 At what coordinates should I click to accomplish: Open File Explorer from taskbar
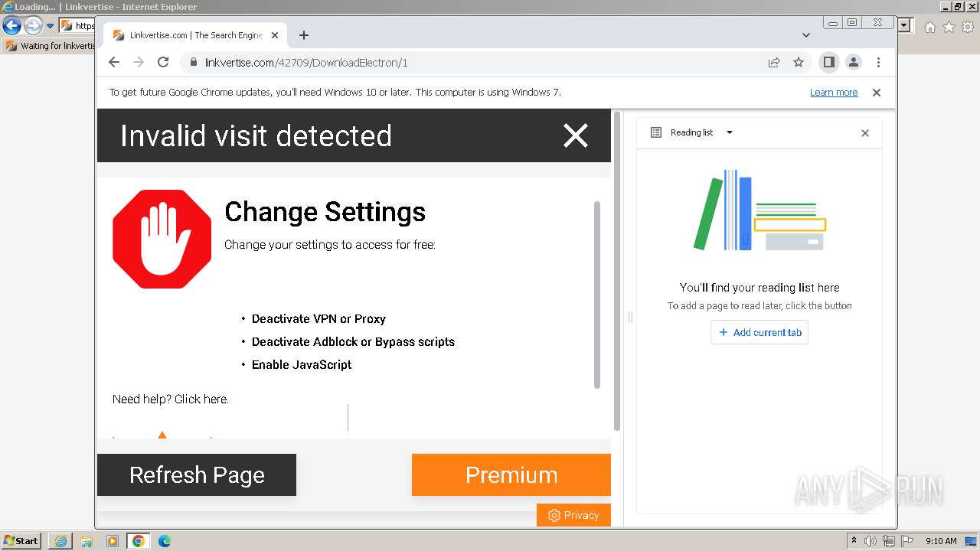(87, 541)
